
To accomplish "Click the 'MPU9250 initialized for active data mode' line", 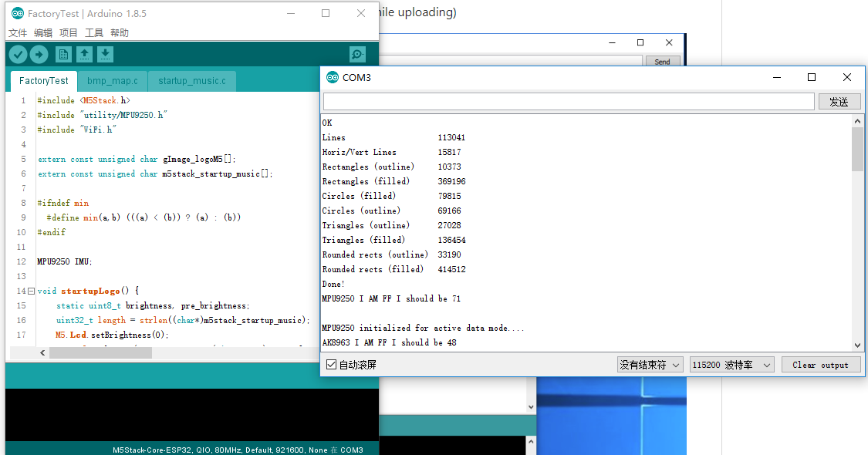I will (x=423, y=329).
